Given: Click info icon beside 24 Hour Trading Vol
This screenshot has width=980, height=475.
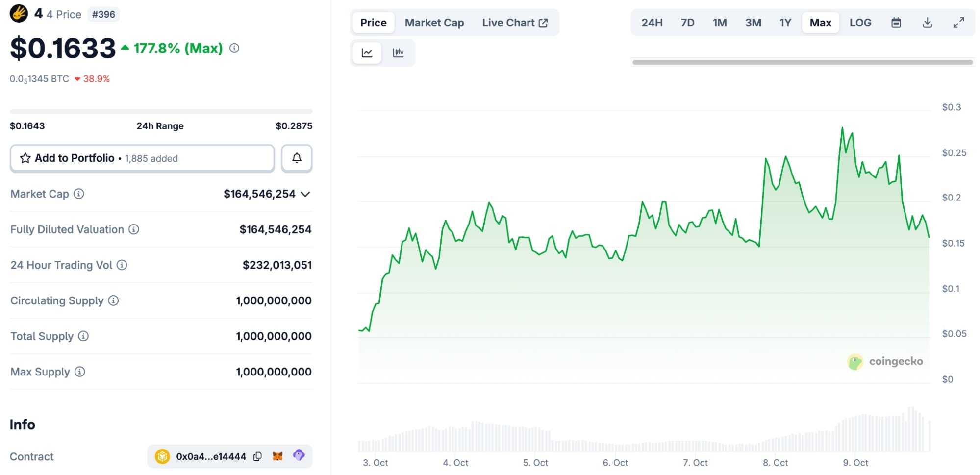Looking at the screenshot, I should pos(122,265).
